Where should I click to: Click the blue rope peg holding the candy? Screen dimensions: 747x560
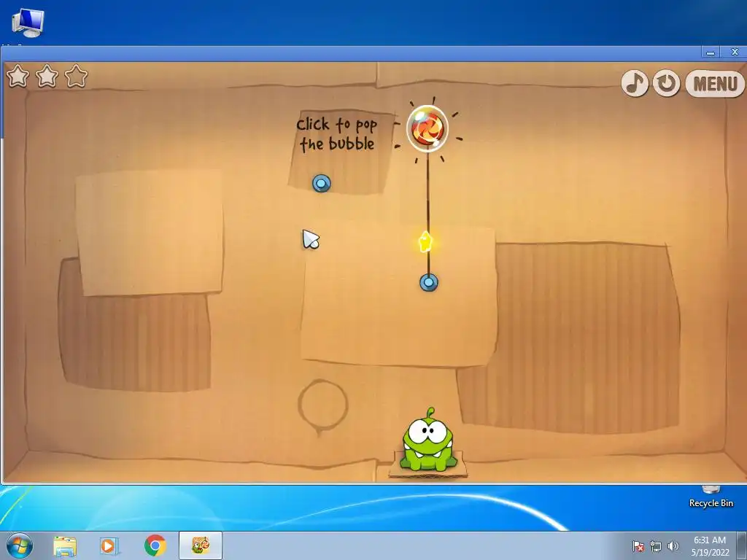(x=429, y=282)
